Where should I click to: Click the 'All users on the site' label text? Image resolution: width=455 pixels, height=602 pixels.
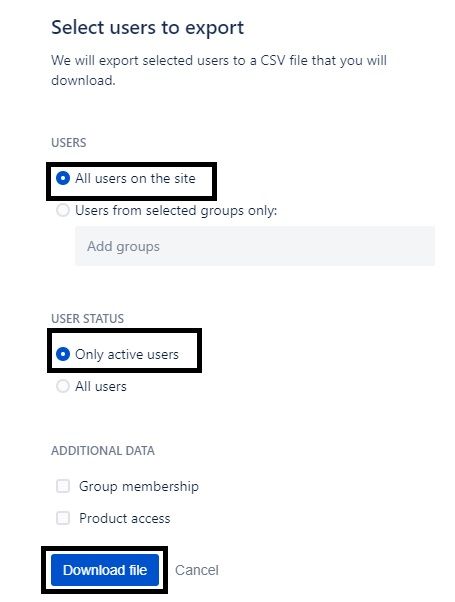[x=135, y=179]
